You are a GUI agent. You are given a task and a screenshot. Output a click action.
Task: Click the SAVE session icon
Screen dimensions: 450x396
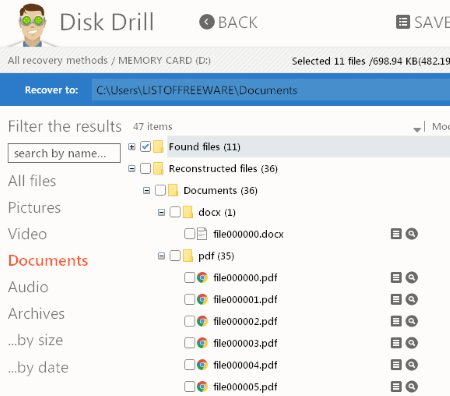[403, 22]
